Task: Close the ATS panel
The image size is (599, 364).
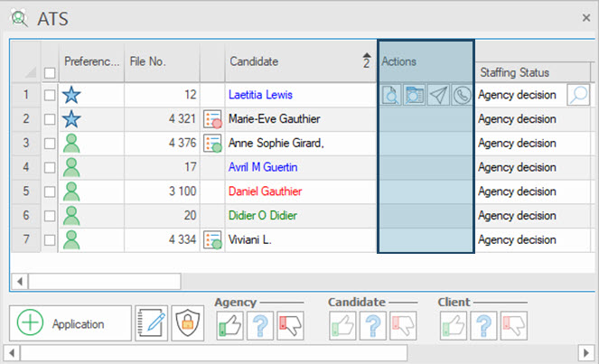Action: pyautogui.click(x=585, y=17)
